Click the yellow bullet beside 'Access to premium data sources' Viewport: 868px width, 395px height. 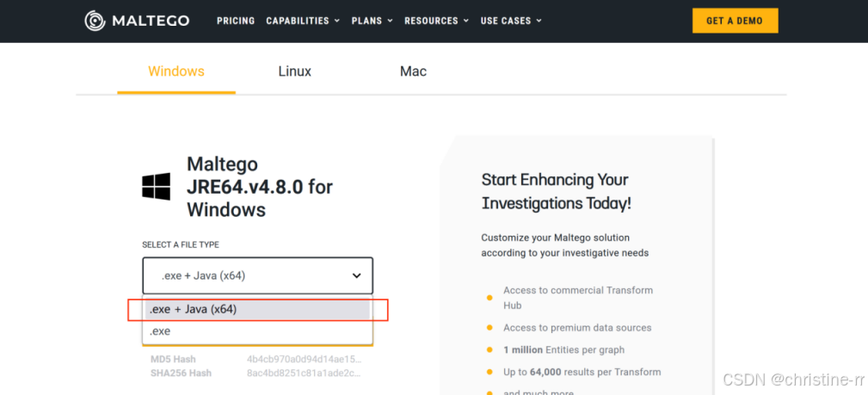click(x=489, y=328)
